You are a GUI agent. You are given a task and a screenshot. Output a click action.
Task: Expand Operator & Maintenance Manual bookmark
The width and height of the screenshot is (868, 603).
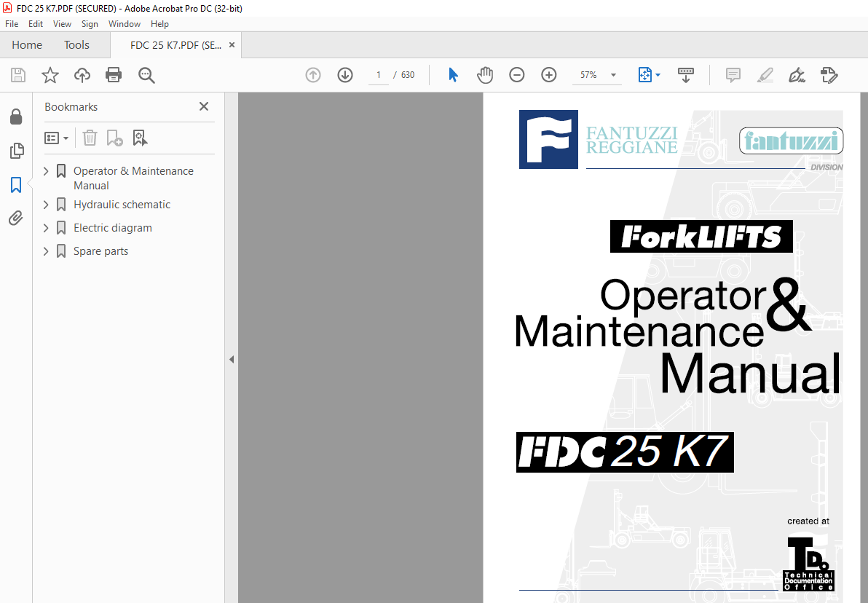pos(46,171)
